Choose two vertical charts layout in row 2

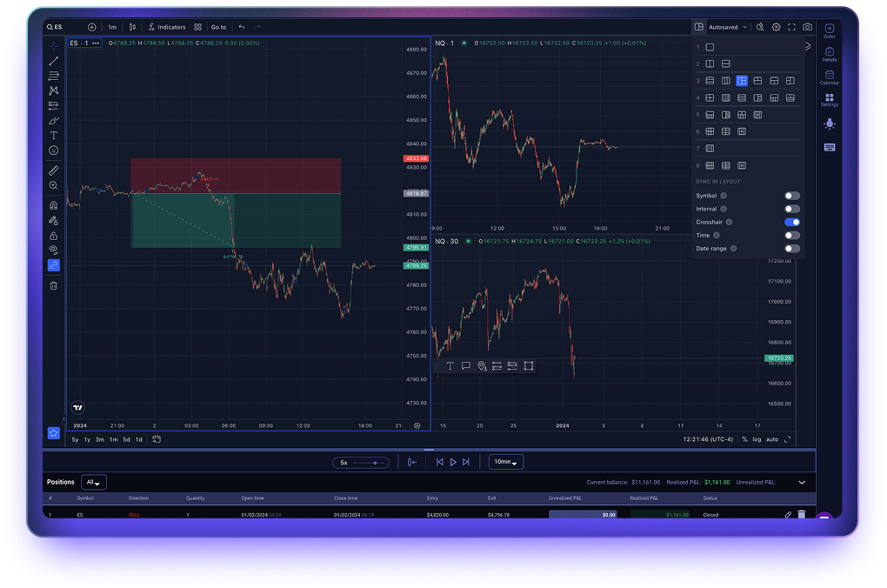(x=710, y=64)
